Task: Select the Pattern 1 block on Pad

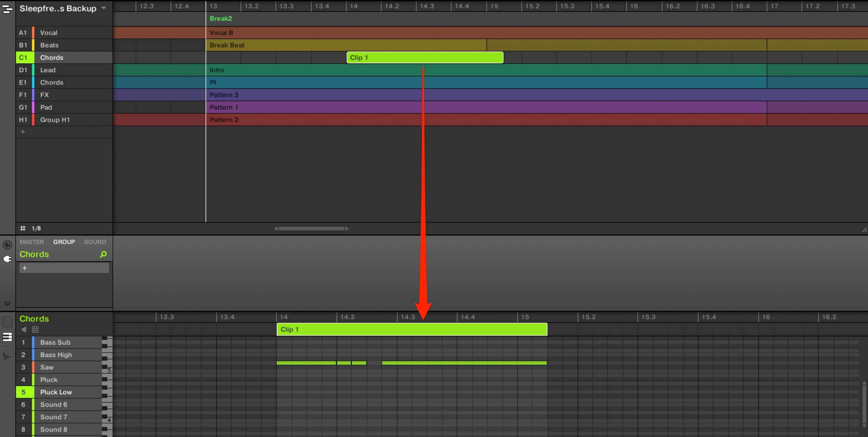Action: pyautogui.click(x=486, y=107)
